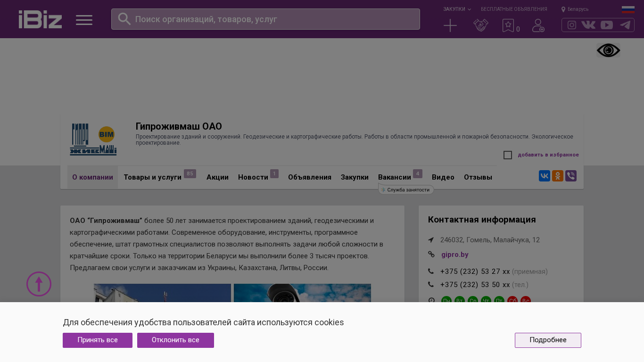Open the YouTube channel icon
Screen dimensions: 644x362
point(607,25)
